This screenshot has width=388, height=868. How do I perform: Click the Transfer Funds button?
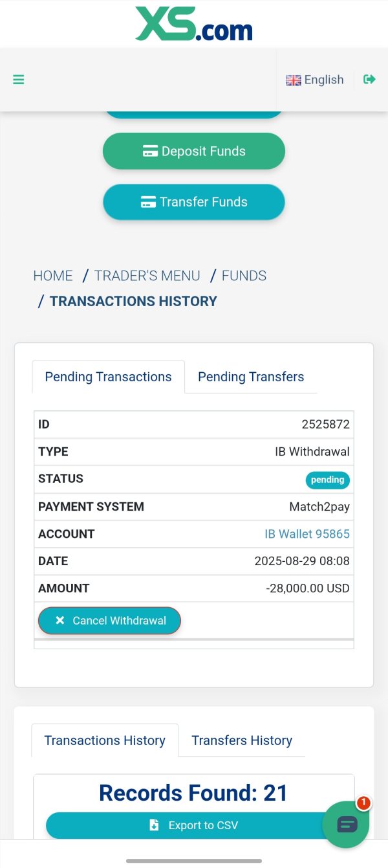pyautogui.click(x=194, y=202)
